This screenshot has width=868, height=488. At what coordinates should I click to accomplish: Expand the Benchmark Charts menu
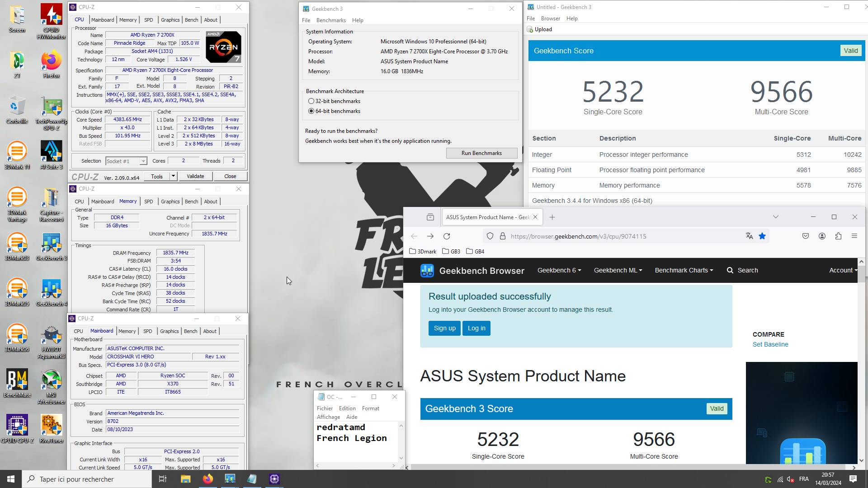(x=684, y=270)
